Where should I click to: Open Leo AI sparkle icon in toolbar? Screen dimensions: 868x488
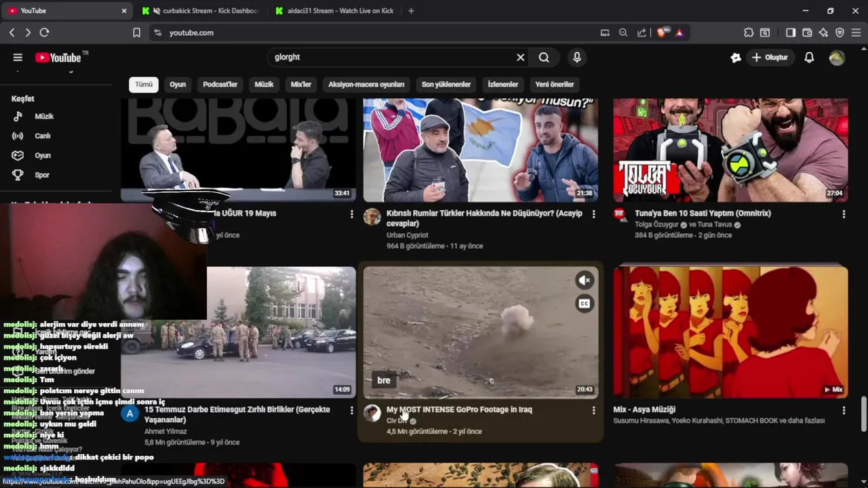[823, 33]
